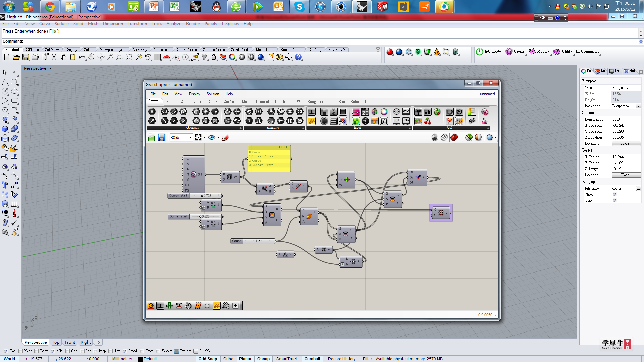Click the Grasshopper Open File green icon
This screenshot has width=644, height=362.
pos(152,137)
